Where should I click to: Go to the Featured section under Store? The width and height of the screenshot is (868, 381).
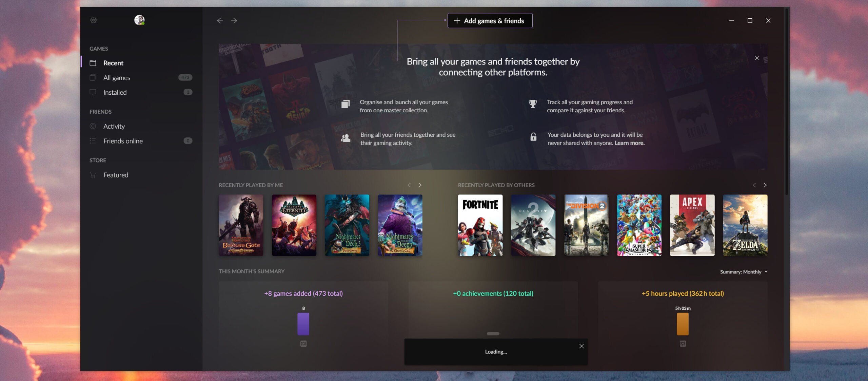coord(116,175)
